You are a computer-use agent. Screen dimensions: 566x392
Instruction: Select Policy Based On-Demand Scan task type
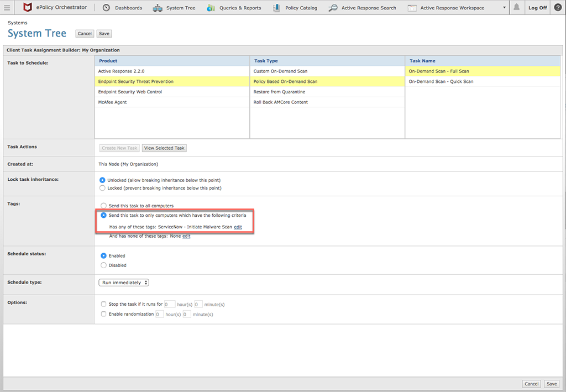(327, 82)
